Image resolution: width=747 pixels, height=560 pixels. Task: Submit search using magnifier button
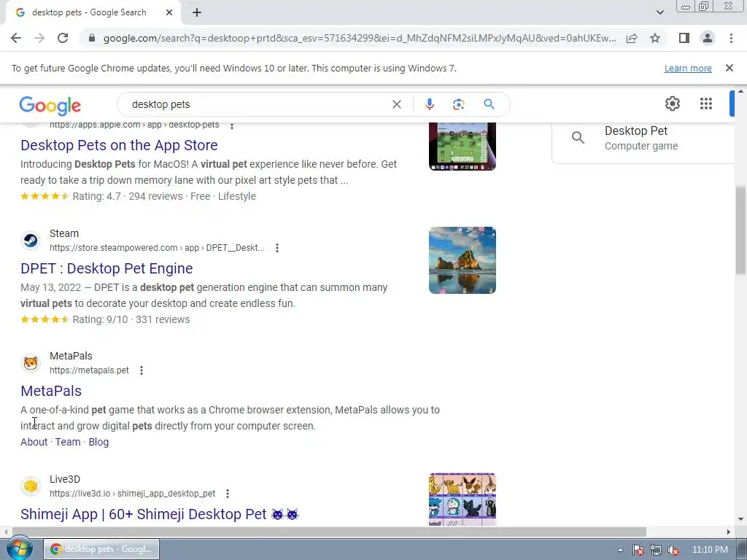[489, 104]
